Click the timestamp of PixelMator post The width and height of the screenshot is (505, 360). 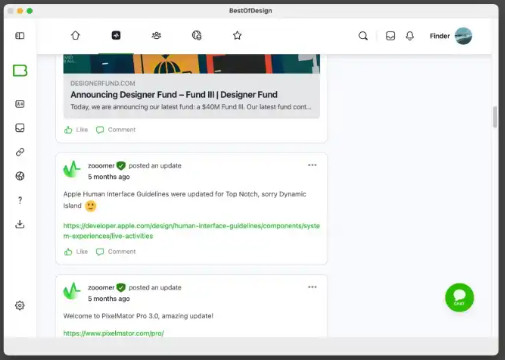[x=109, y=299]
